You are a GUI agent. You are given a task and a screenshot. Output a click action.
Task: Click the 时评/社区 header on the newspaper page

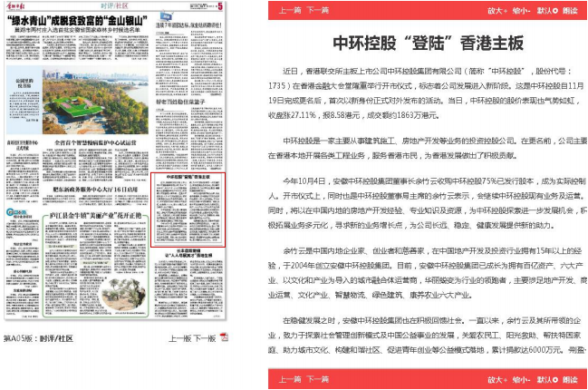click(x=115, y=5)
